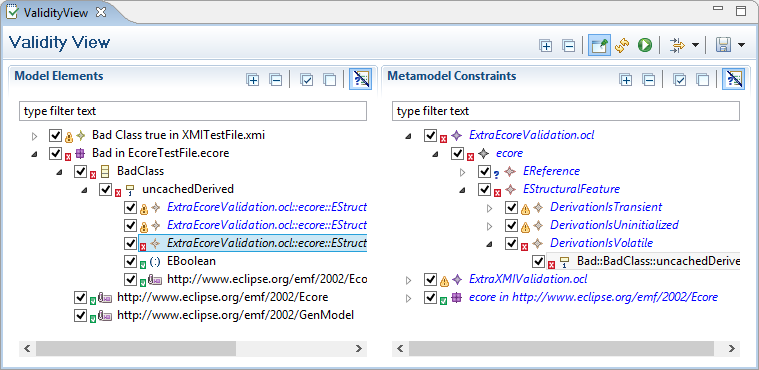Select the uncachedDerived tree row
The image size is (759, 370).
(188, 189)
